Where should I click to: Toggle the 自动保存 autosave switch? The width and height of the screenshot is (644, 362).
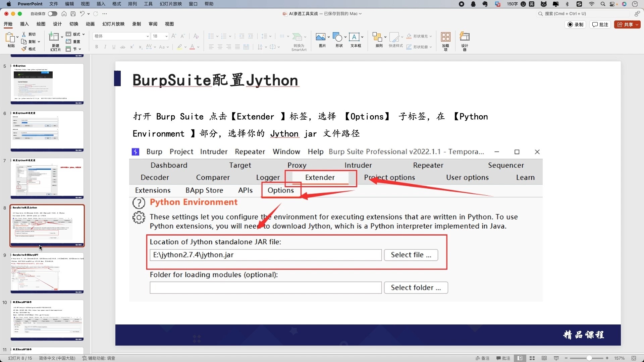coord(52,14)
